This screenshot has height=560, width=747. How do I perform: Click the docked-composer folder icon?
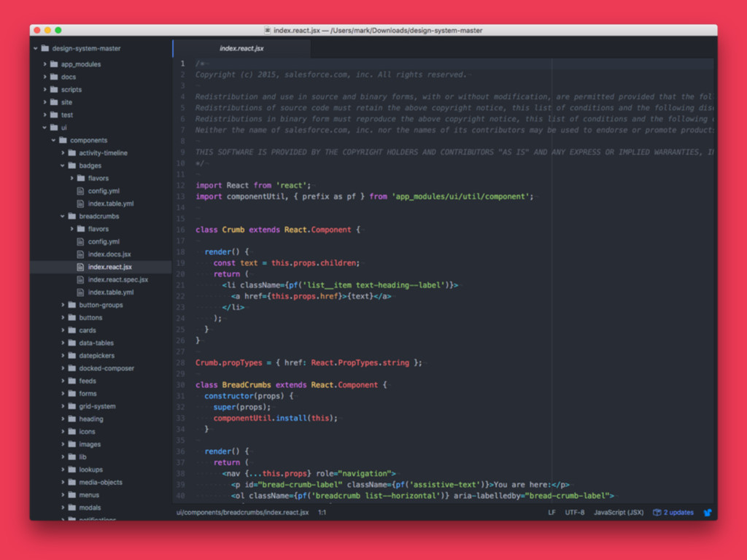pyautogui.click(x=72, y=368)
